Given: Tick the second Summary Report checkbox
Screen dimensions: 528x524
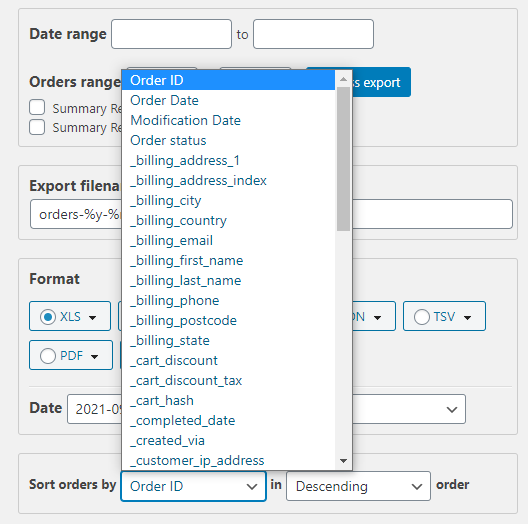Looking at the screenshot, I should 37,127.
